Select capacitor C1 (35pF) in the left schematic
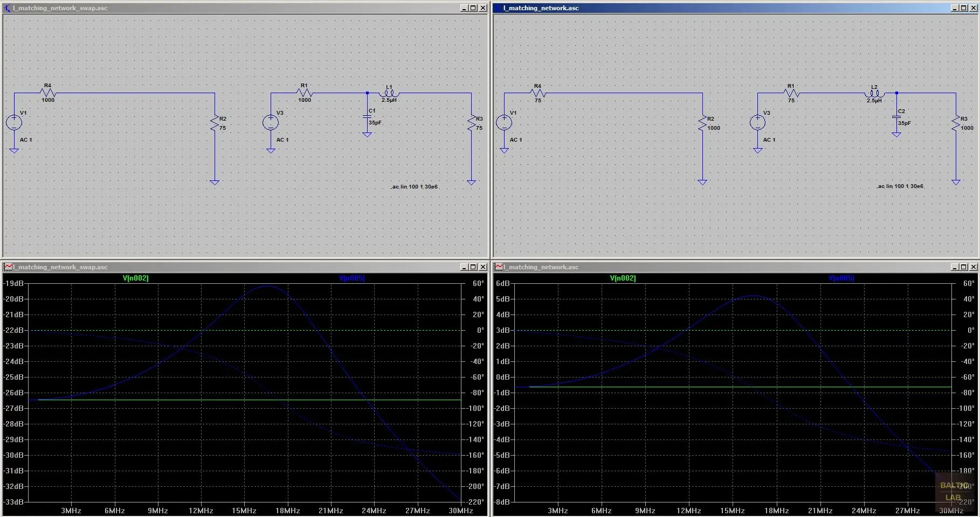Screen dimensions: 980x517 [367, 116]
